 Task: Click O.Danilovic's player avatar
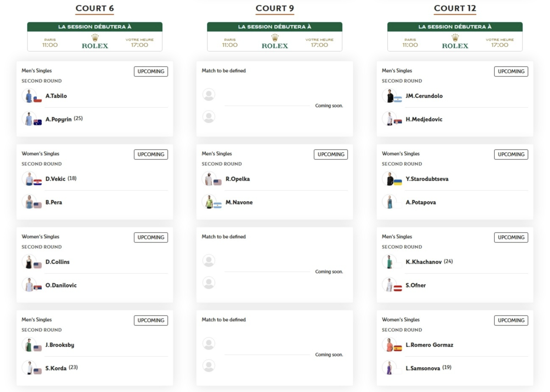[x=29, y=285]
